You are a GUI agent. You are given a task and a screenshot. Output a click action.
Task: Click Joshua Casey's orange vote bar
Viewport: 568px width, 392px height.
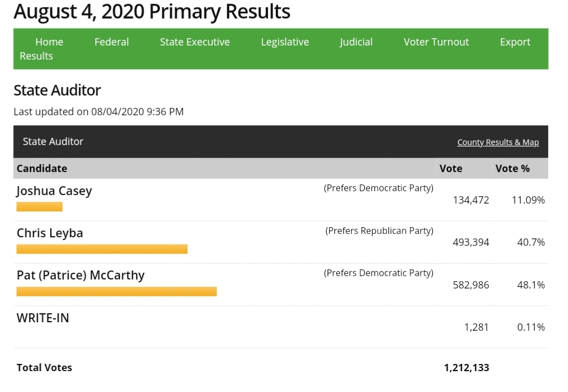click(39, 207)
